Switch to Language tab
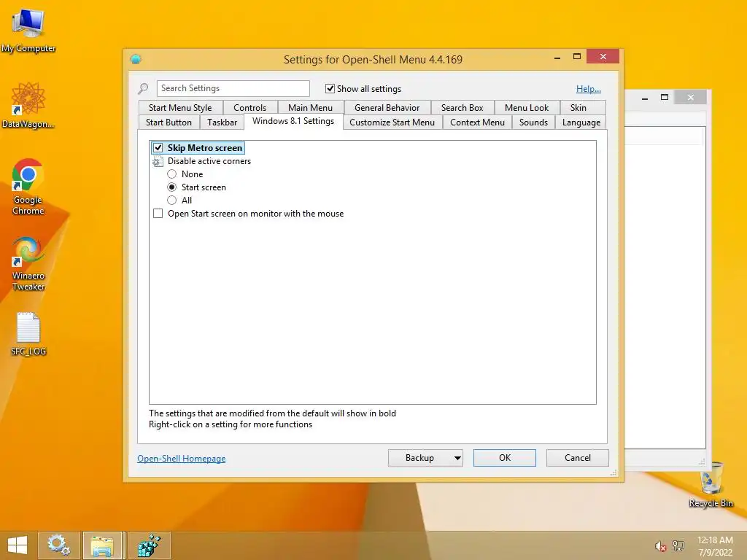 pos(581,122)
